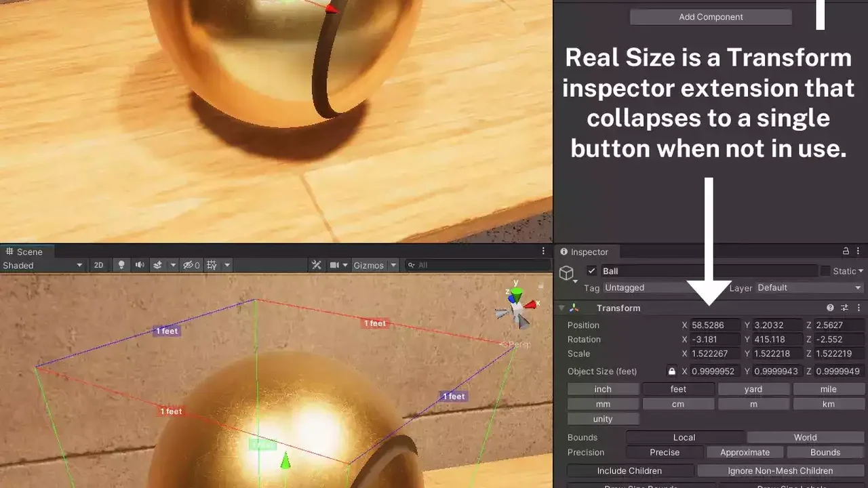Open Inspector three-dot options menu

(x=859, y=251)
